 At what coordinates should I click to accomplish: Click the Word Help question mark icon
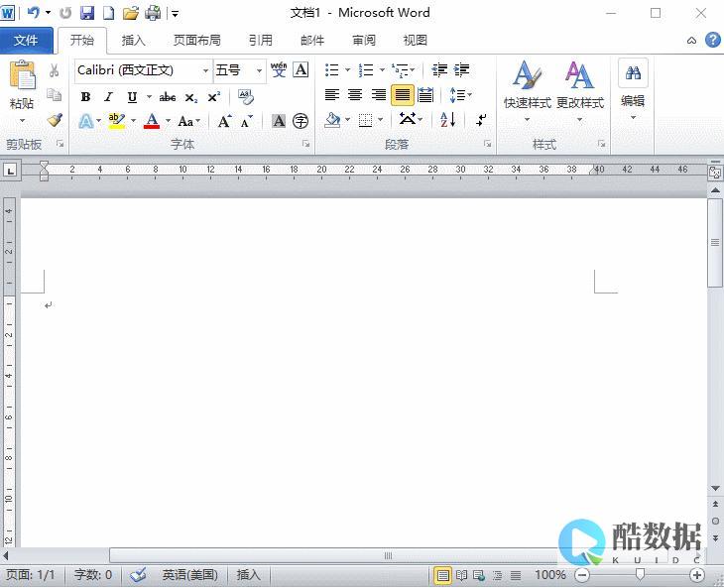[x=713, y=40]
